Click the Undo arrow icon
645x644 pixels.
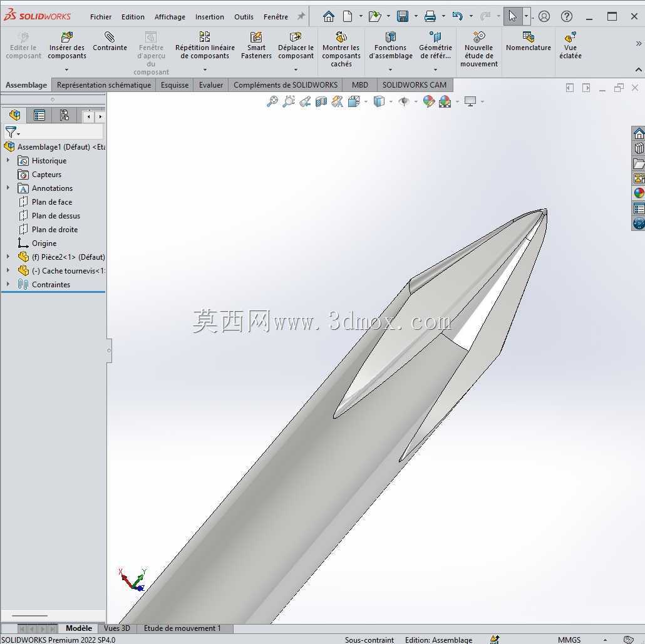coord(457,16)
